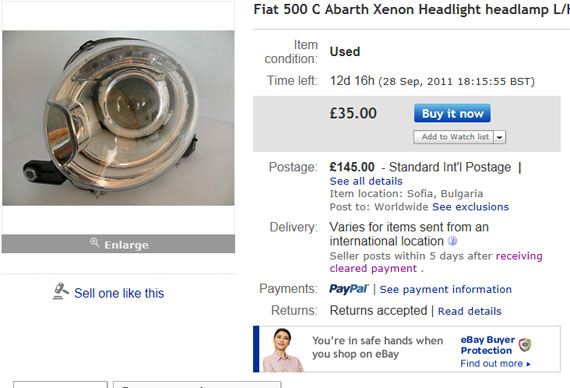Click the Enlarge bar under the photo
Image resolution: width=570 pixels, height=388 pixels.
tap(119, 244)
